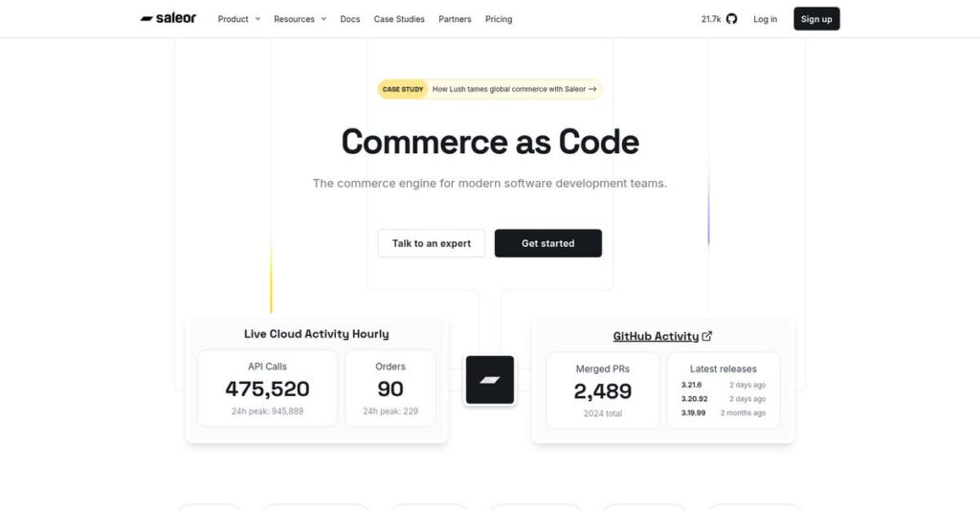The width and height of the screenshot is (980, 511).
Task: Click the Live Cloud Activity Hourly heading
Action: (x=316, y=334)
